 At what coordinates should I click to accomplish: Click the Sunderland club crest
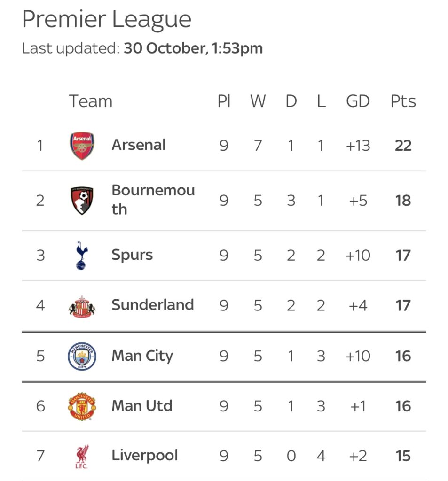pyautogui.click(x=82, y=306)
